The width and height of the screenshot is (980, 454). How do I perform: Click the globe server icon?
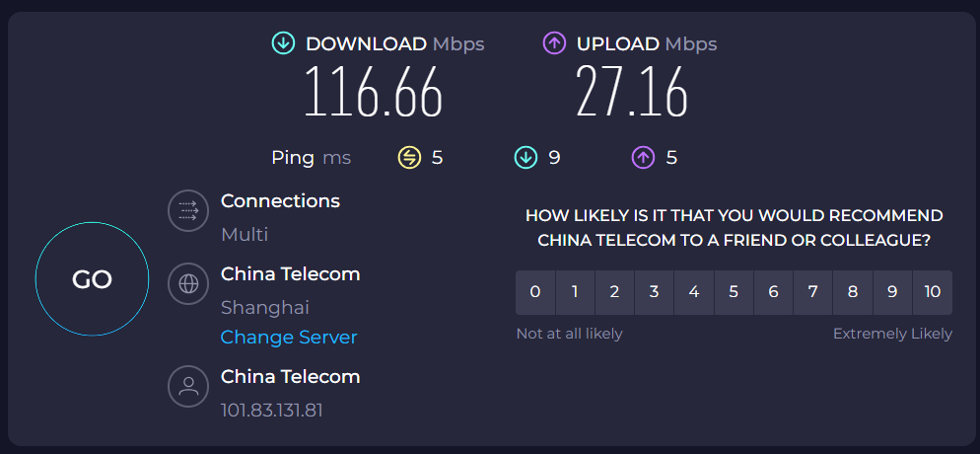pyautogui.click(x=187, y=284)
